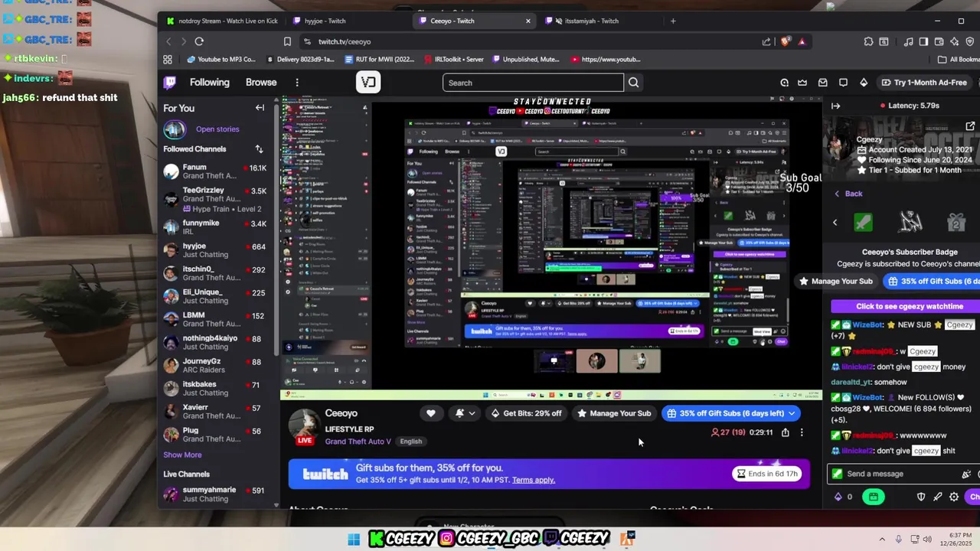The width and height of the screenshot is (980, 551).
Task: Open the IRLToolkit Server bookmark
Action: [x=454, y=59]
